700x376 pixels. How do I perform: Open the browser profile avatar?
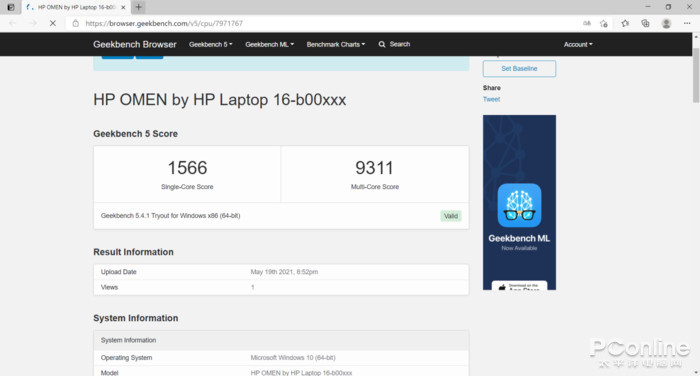666,23
